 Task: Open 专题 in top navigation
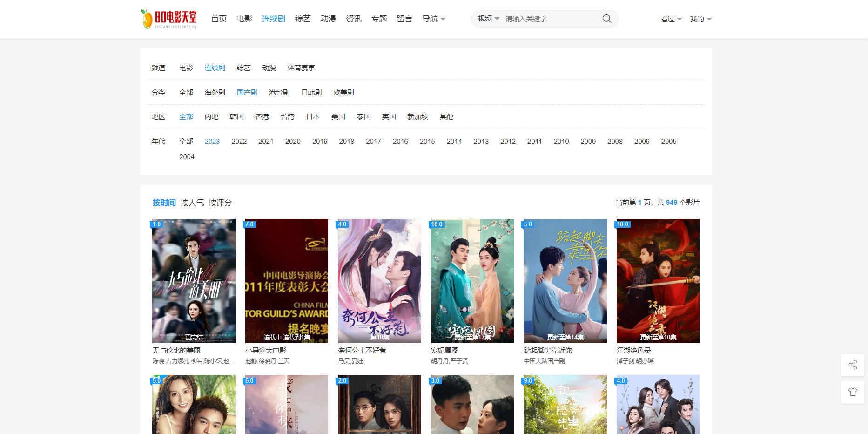coord(379,19)
